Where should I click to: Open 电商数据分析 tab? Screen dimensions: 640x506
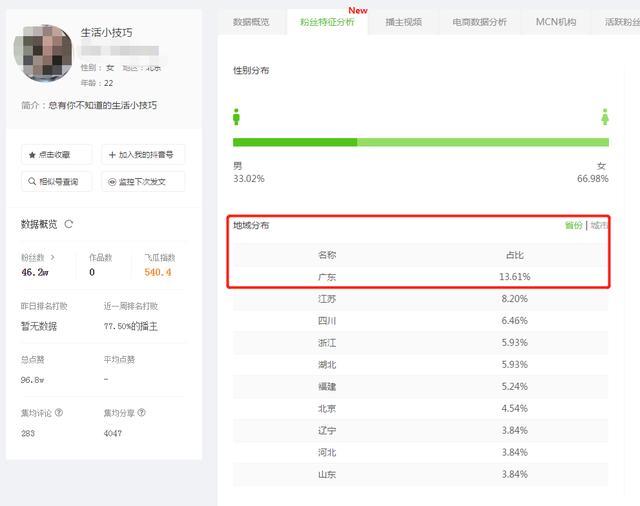[x=479, y=22]
